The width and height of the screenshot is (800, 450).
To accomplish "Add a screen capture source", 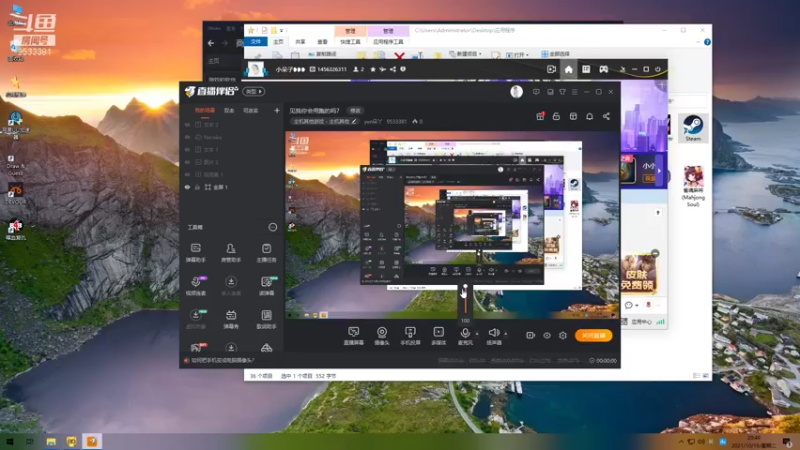I will 353,336.
